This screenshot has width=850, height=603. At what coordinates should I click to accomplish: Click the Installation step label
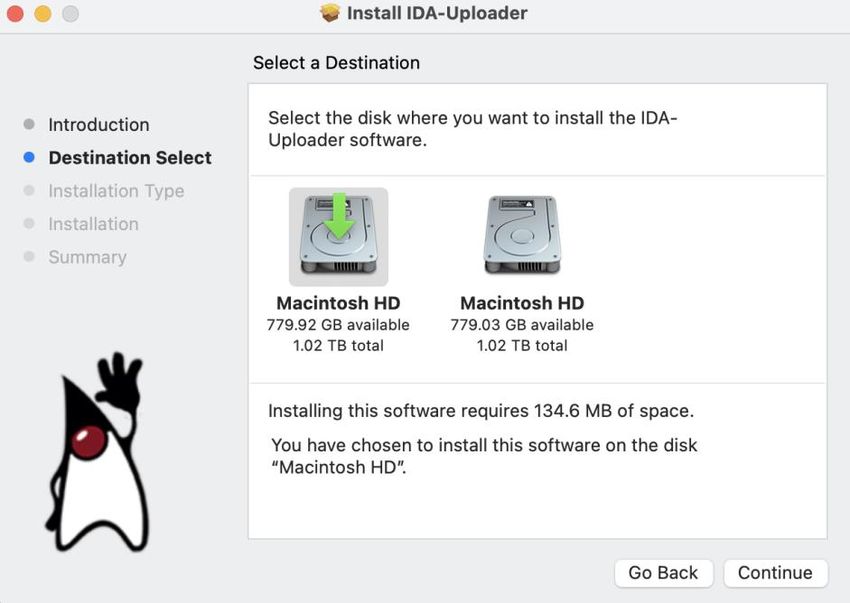(93, 224)
